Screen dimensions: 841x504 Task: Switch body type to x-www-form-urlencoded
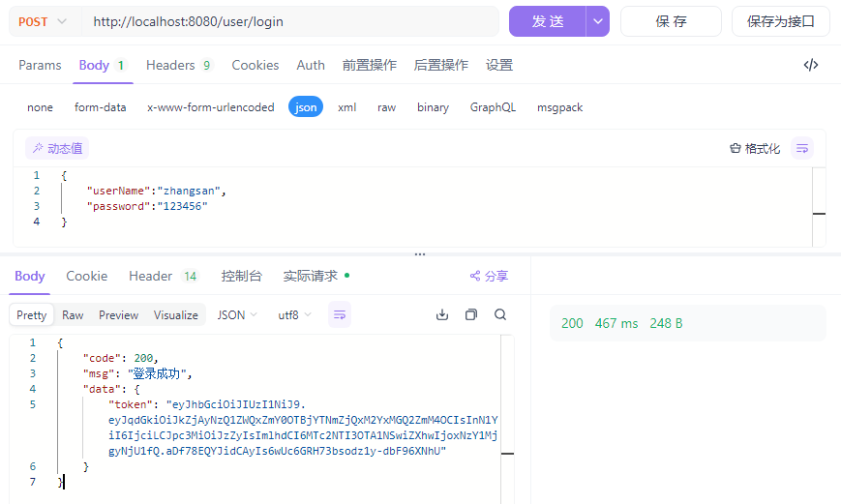coord(210,107)
